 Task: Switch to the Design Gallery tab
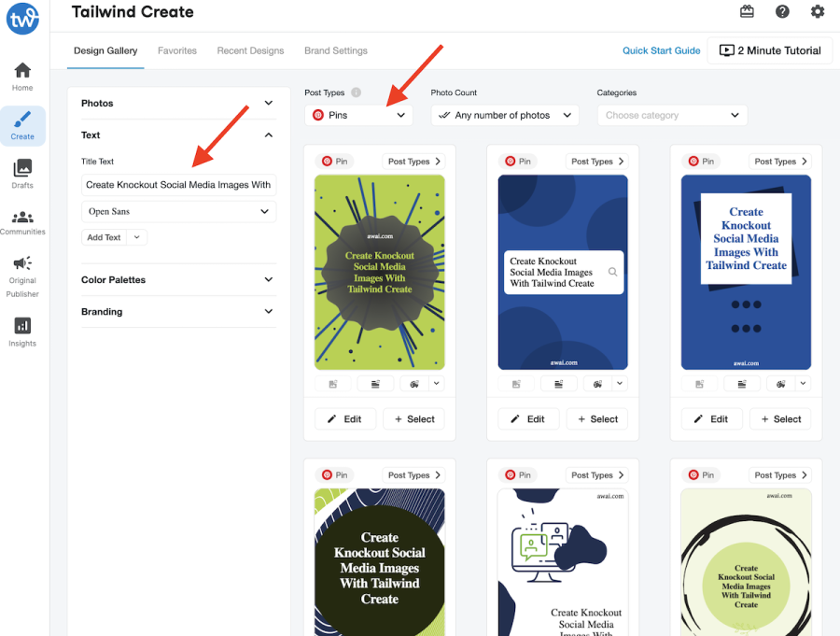point(105,50)
